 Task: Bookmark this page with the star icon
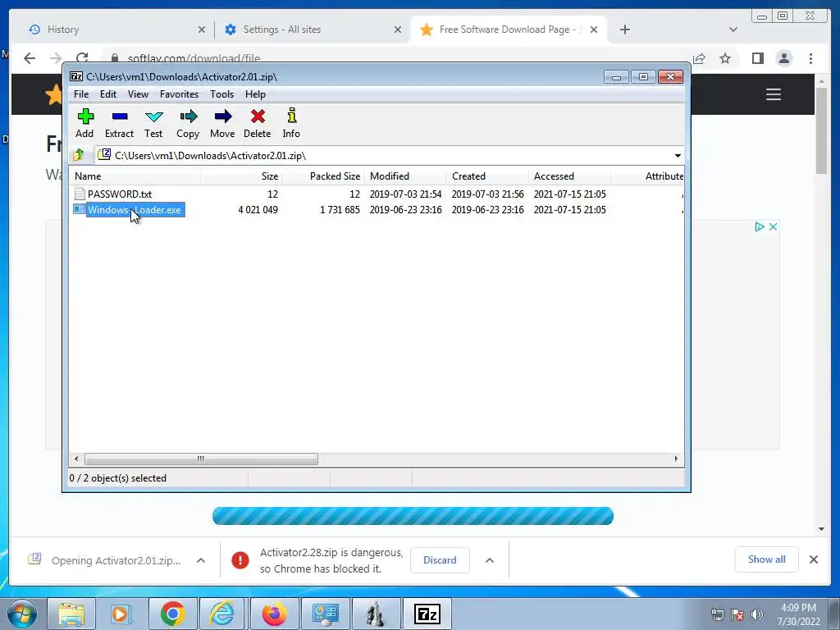(x=725, y=58)
